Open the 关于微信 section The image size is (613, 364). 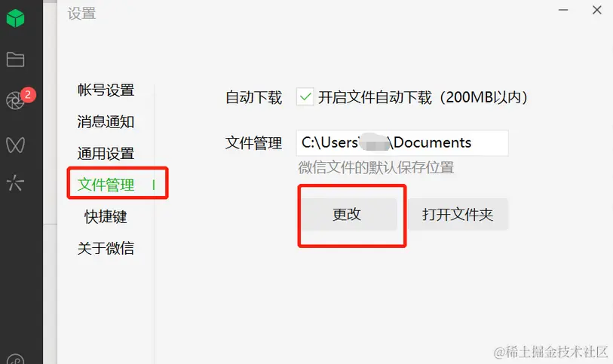[106, 248]
